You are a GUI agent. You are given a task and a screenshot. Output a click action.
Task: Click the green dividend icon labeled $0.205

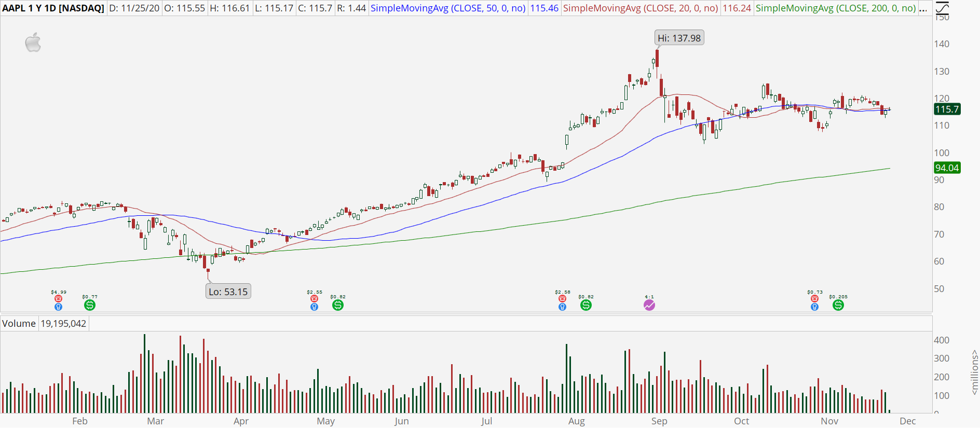[x=838, y=305]
